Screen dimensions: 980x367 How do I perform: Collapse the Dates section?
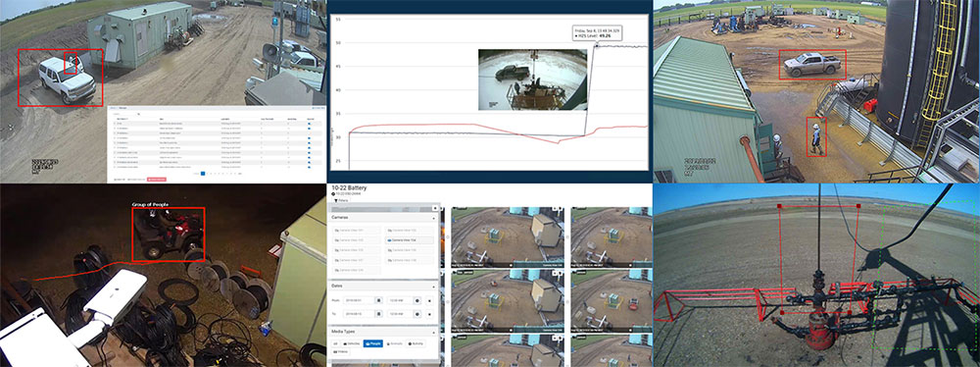434,286
